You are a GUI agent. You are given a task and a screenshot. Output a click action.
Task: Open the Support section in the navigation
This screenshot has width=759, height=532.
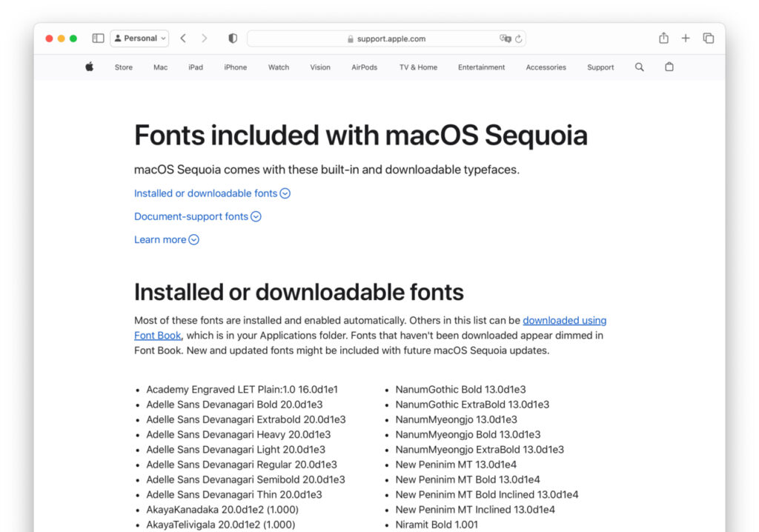pyautogui.click(x=600, y=67)
